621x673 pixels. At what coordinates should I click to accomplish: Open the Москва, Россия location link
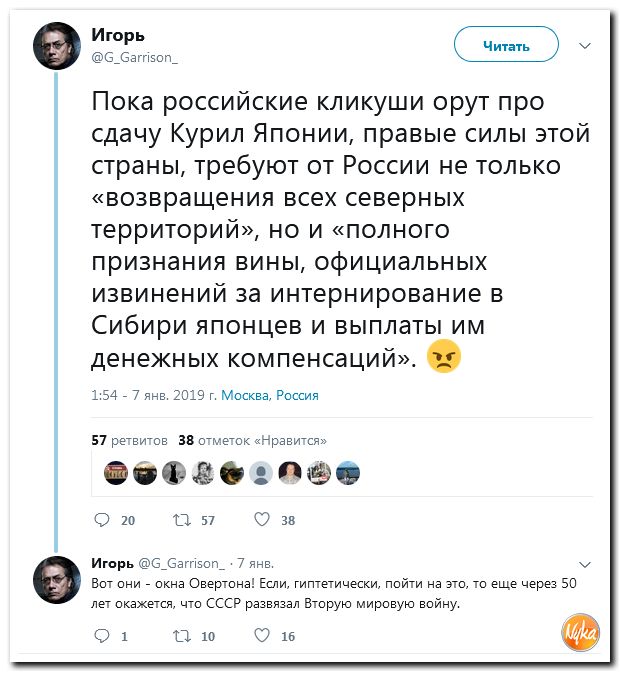pos(270,395)
